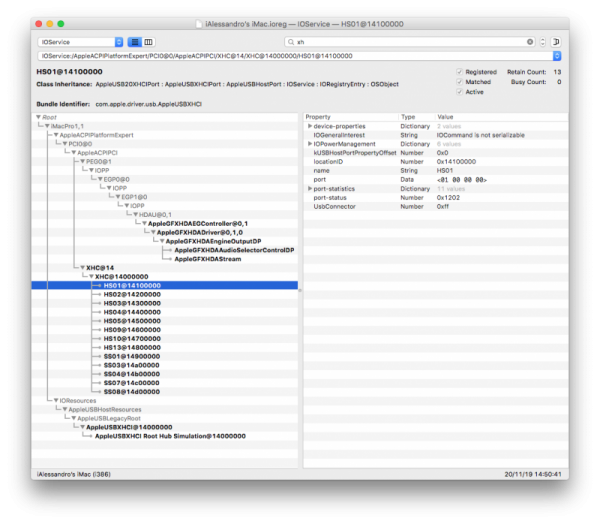Clear the search field text

[x=530, y=42]
